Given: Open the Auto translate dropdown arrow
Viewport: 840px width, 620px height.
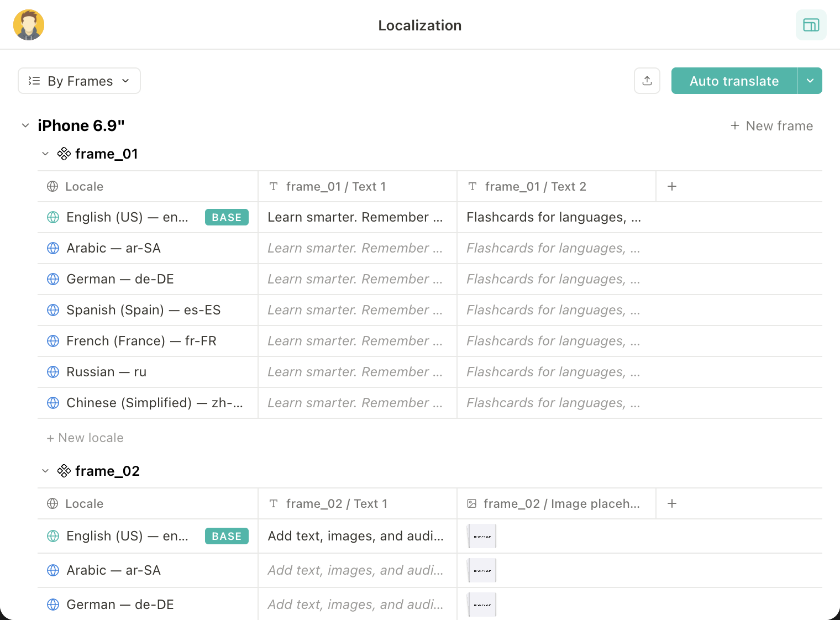Looking at the screenshot, I should [810, 81].
